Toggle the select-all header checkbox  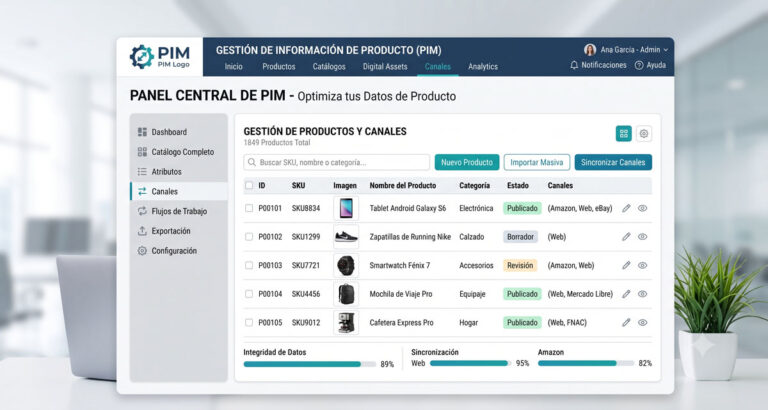(249, 185)
